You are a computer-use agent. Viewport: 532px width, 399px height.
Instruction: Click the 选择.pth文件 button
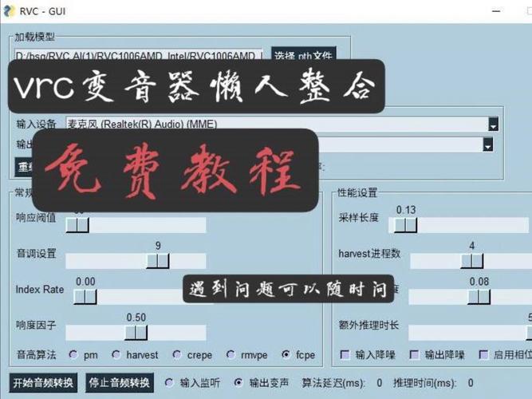[303, 53]
